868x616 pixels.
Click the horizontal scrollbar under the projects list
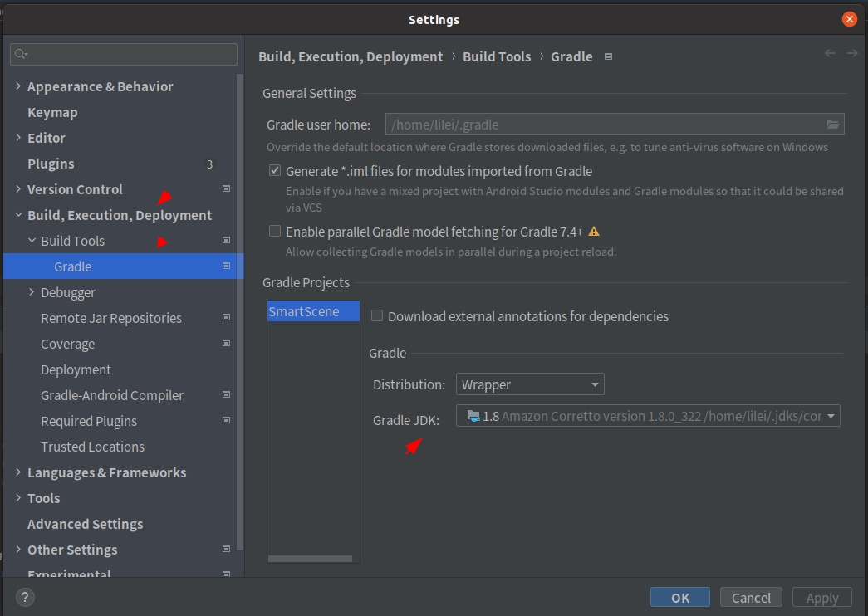pyautogui.click(x=310, y=559)
